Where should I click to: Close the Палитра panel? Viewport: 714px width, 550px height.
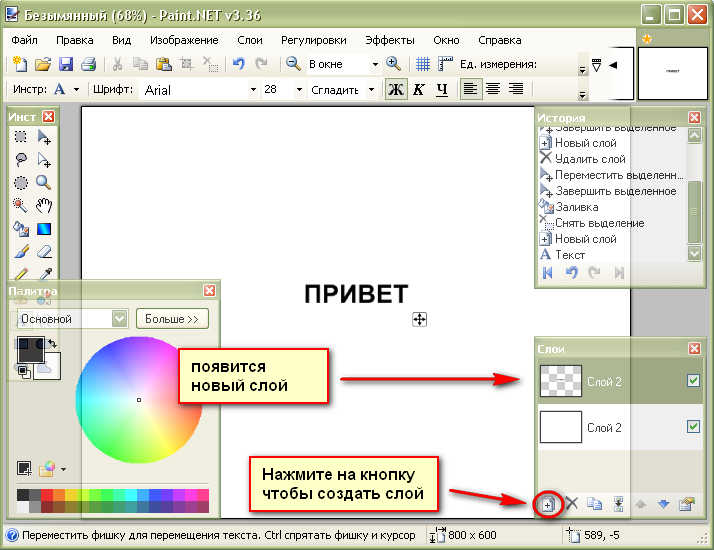click(x=209, y=290)
